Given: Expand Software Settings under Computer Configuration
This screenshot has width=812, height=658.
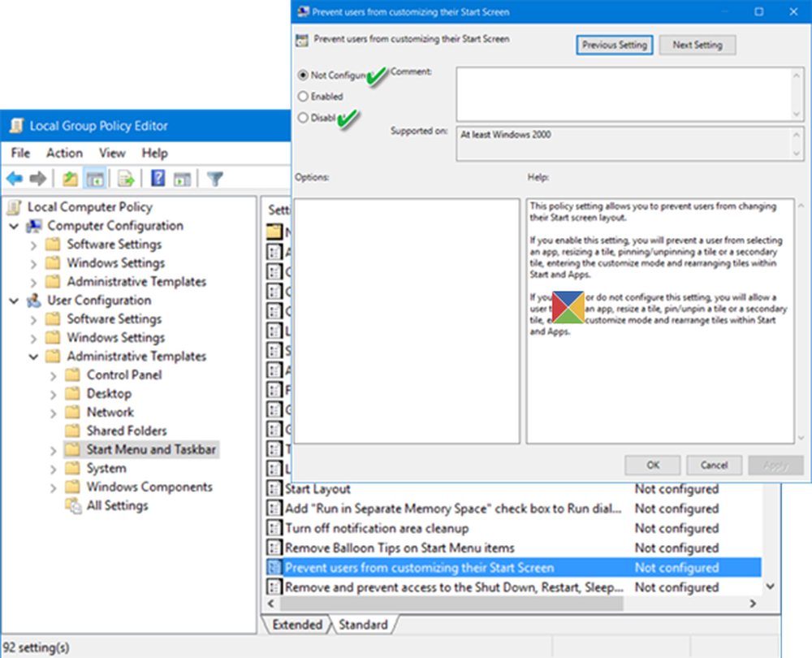Looking at the screenshot, I should point(33,245).
